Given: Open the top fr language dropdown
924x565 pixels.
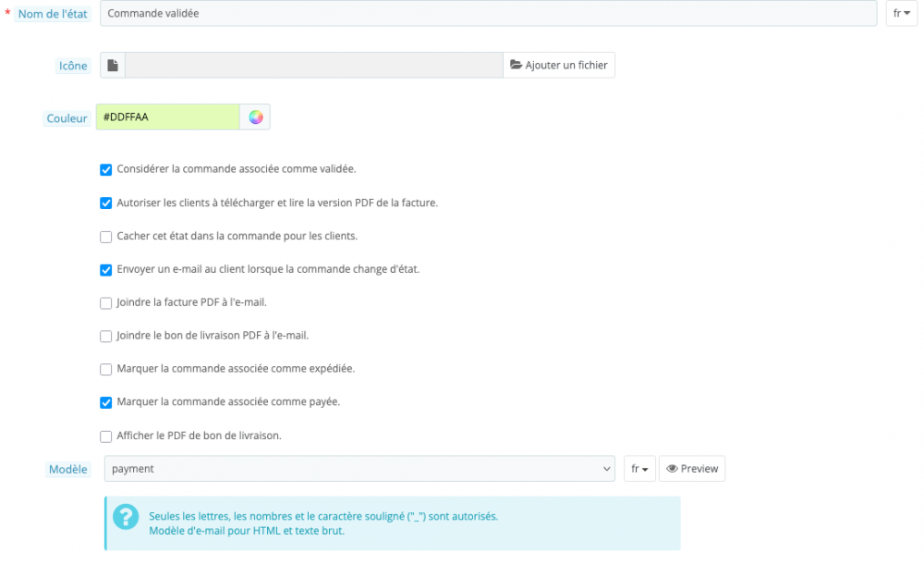Looking at the screenshot, I should 901,13.
